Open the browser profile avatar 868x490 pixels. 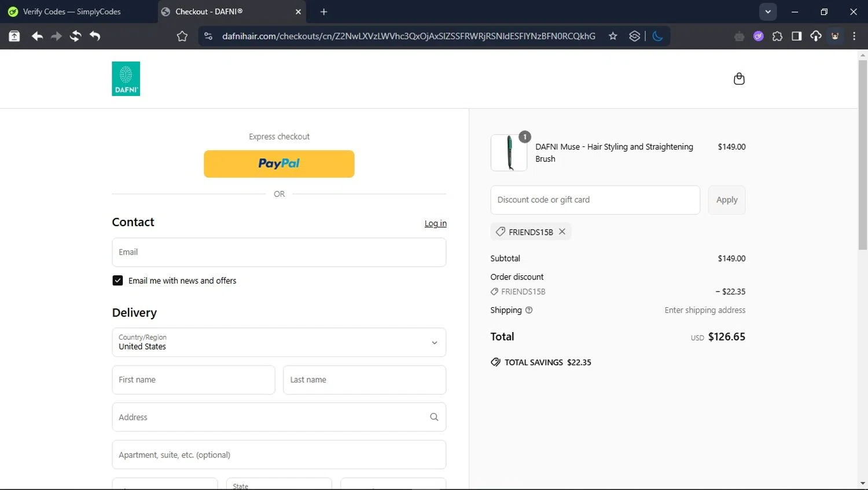835,36
